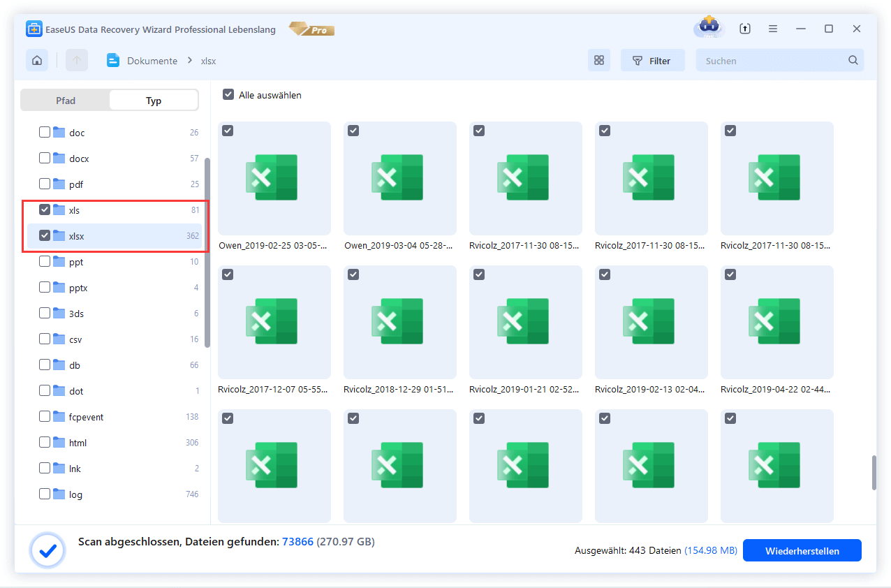Click the doc folder icon
The height and width of the screenshot is (588, 891).
click(59, 132)
